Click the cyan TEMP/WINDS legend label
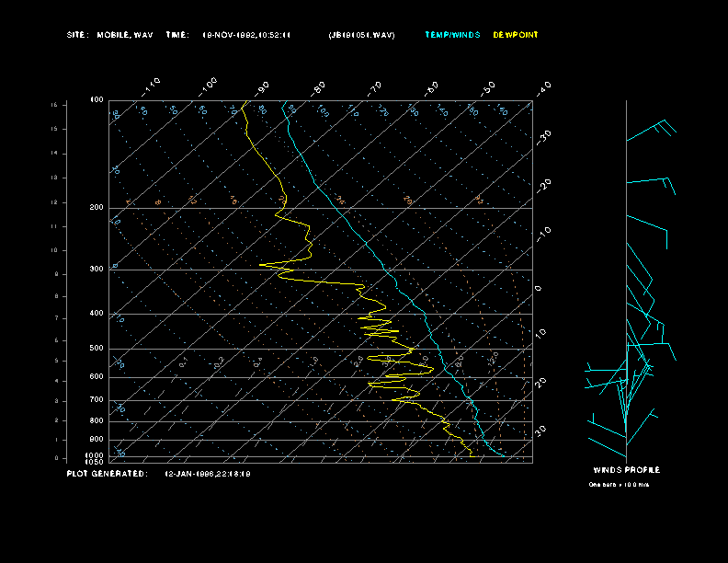 [451, 35]
